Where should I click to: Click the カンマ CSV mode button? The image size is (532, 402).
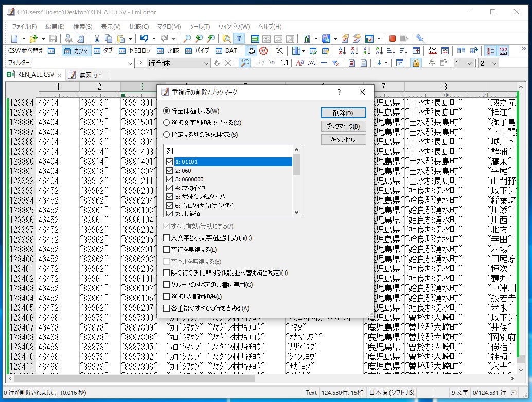tap(76, 51)
